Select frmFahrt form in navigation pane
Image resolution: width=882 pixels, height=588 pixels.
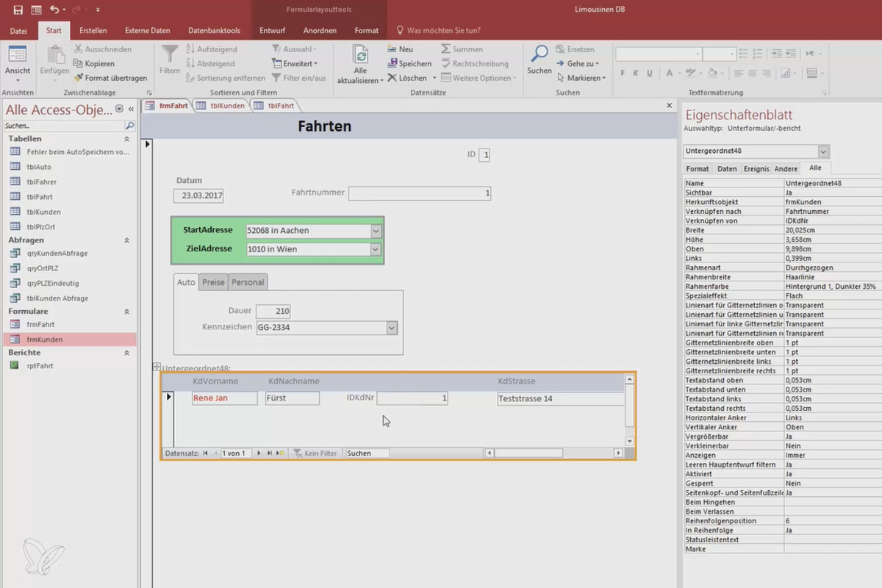[40, 324]
